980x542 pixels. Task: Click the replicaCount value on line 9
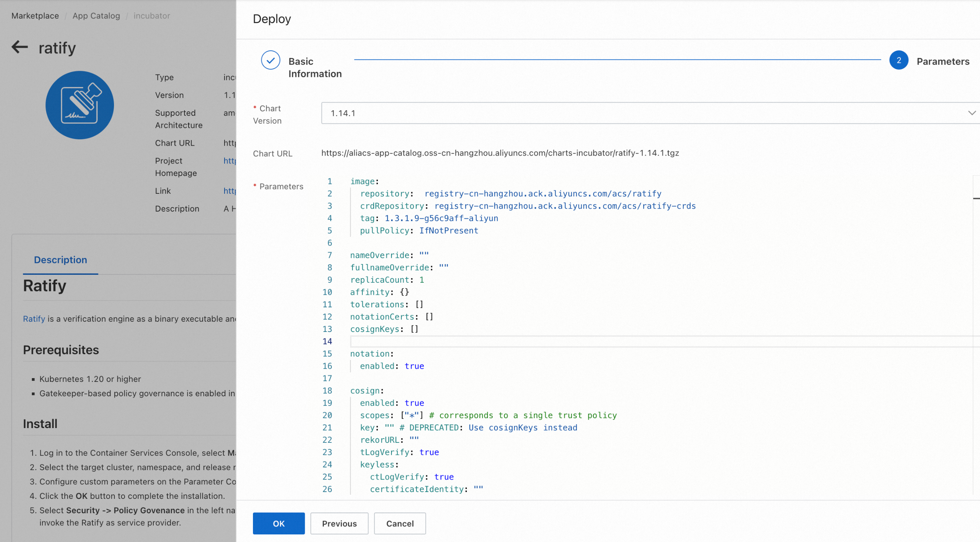click(x=421, y=280)
